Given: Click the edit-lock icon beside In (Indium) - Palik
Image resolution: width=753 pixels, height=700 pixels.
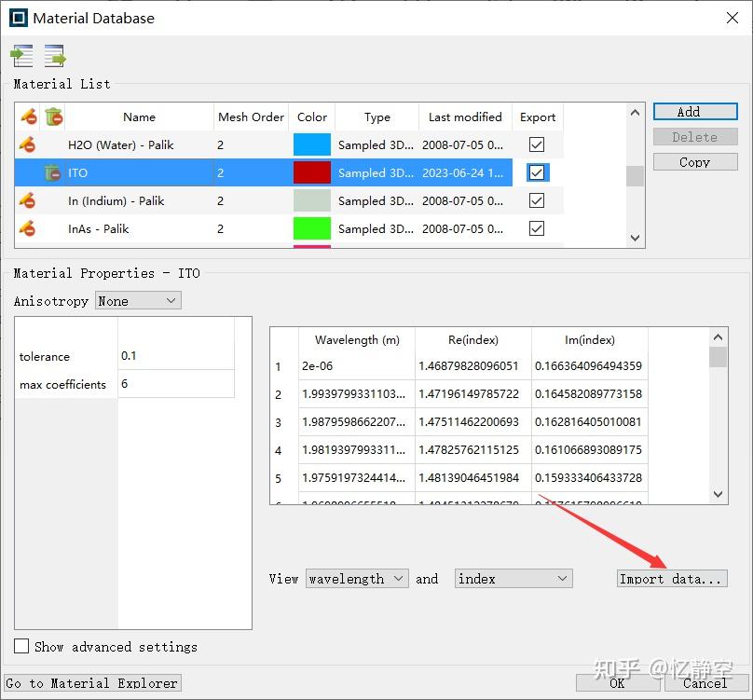Looking at the screenshot, I should 25,200.
